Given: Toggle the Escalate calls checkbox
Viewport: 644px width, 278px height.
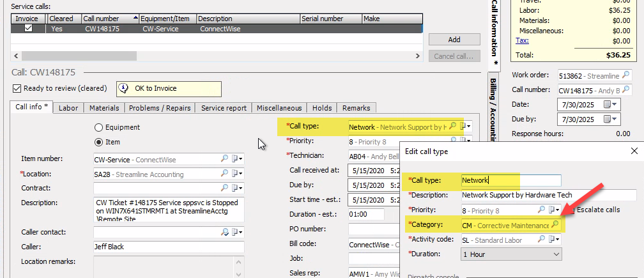Looking at the screenshot, I should coord(571,210).
